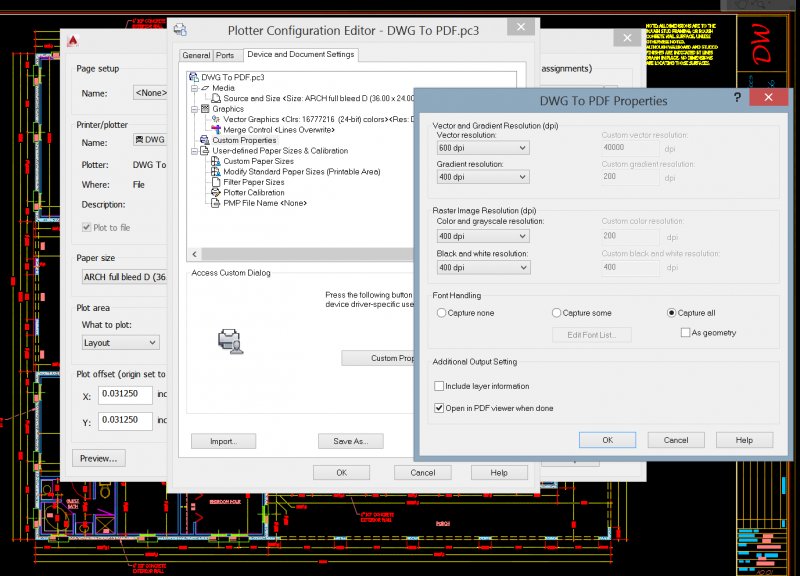Select the Filter Paper Sizes tree row

[x=248, y=182]
